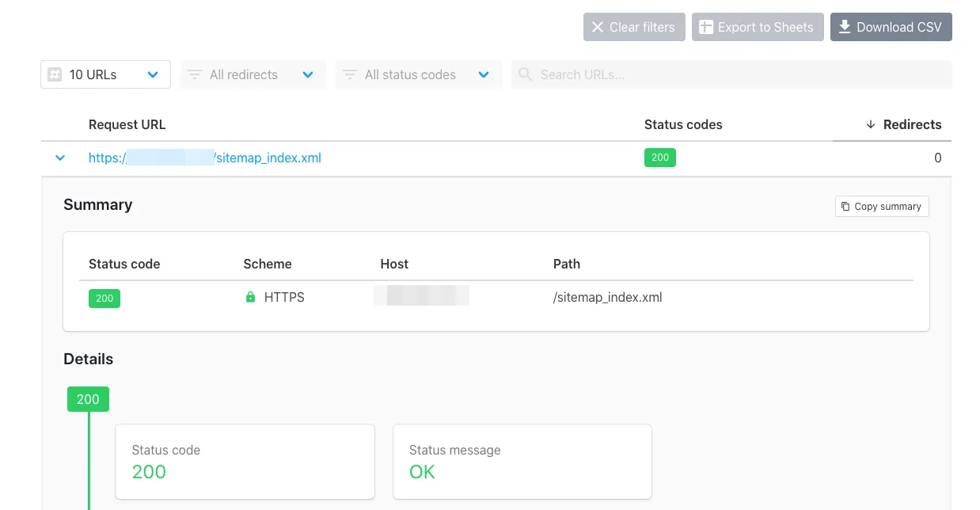The image size is (980, 510).
Task: Click the sort arrow beside Redirects
Action: pos(871,124)
